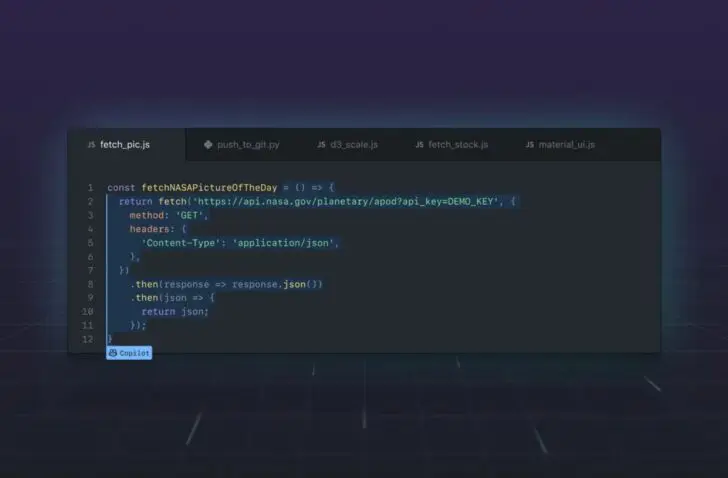Click the JS icon on fetch_pic.js tab
Image resolution: width=728 pixels, height=478 pixels.
point(91,145)
